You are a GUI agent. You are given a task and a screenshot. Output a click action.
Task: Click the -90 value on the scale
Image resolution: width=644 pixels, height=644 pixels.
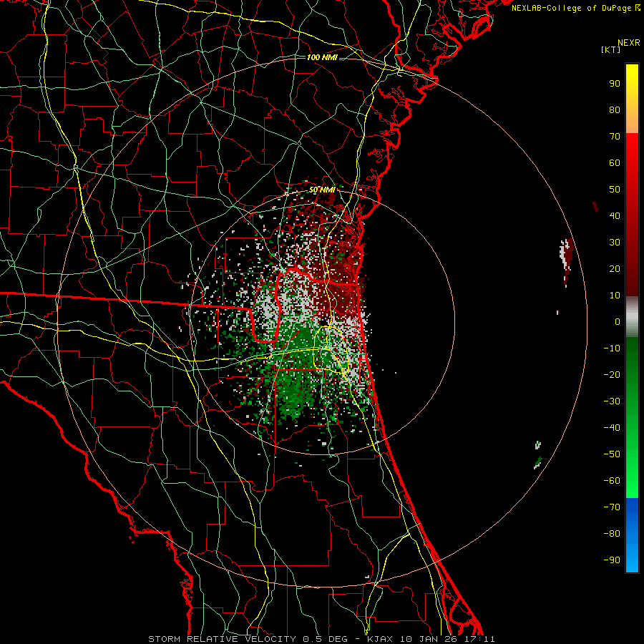coord(612,560)
